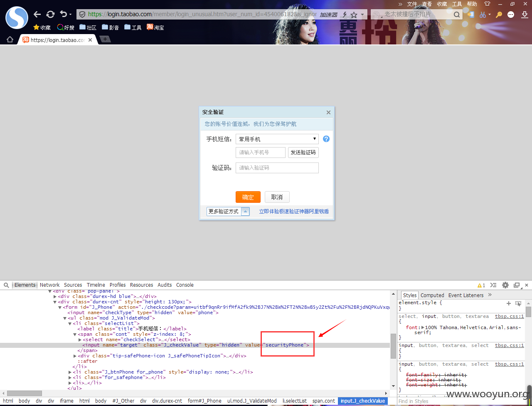Open the skin T-shirt icon
This screenshot has height=406, width=532.
pyautogui.click(x=487, y=4)
